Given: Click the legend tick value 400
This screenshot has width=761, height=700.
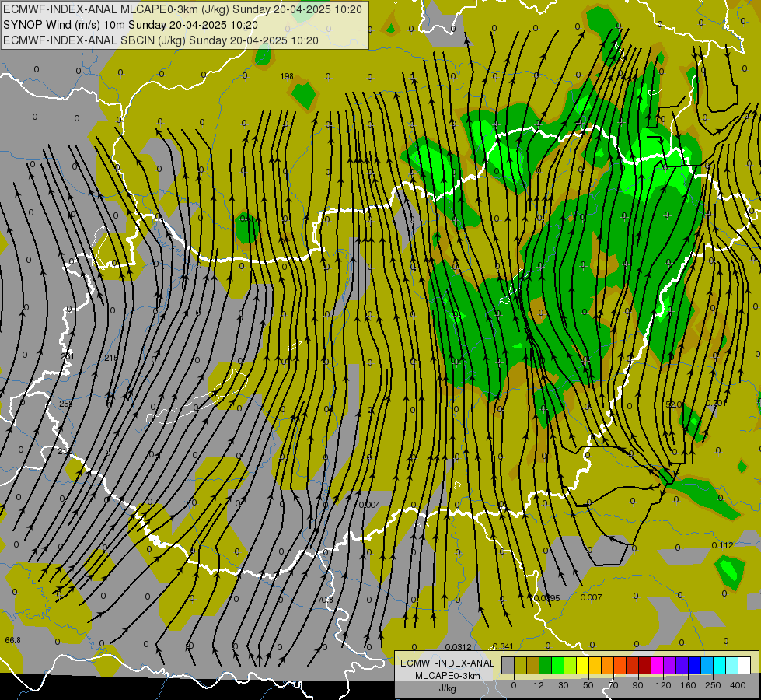Looking at the screenshot, I should (738, 685).
